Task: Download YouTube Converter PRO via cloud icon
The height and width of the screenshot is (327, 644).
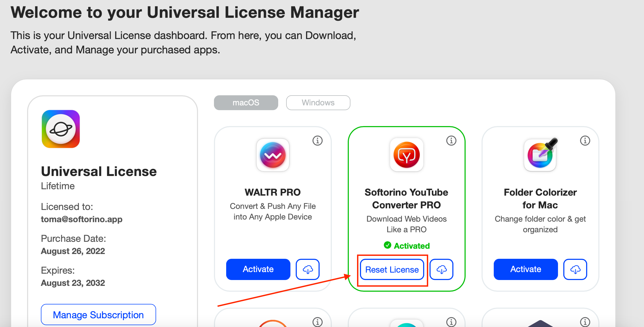Action: [x=441, y=269]
